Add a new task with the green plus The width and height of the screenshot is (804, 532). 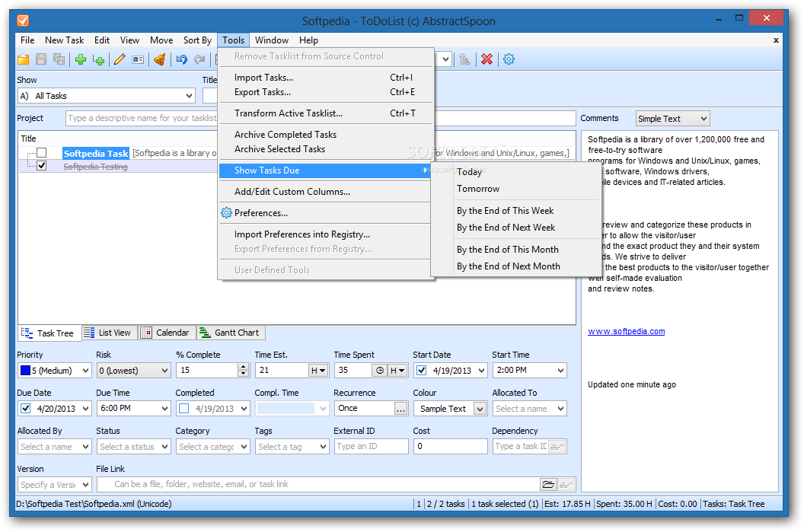pyautogui.click(x=81, y=59)
